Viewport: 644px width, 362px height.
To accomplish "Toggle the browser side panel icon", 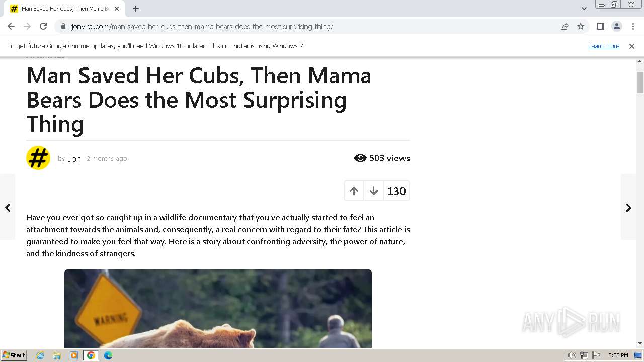I will click(x=600, y=26).
